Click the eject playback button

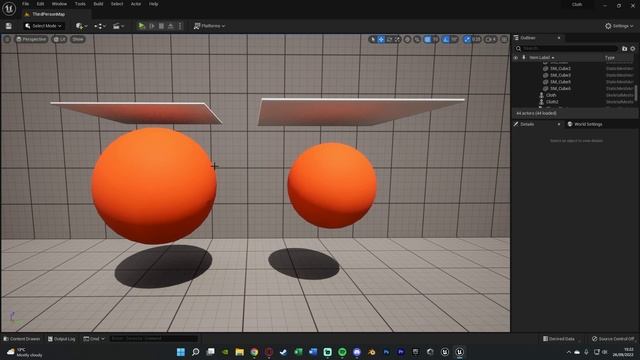[171, 26]
